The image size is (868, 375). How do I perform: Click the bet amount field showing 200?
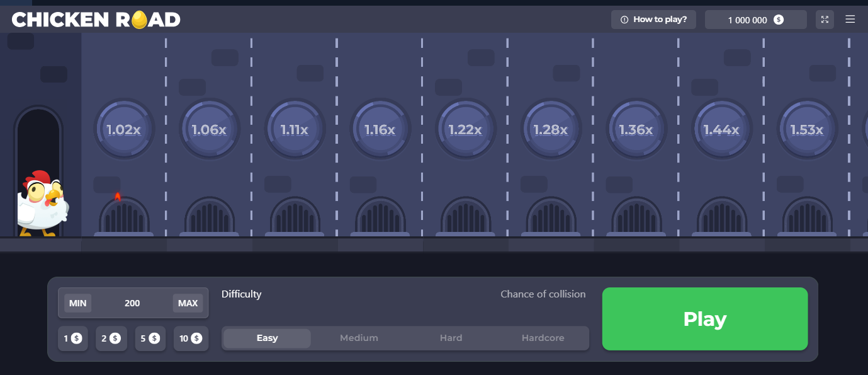pos(132,303)
